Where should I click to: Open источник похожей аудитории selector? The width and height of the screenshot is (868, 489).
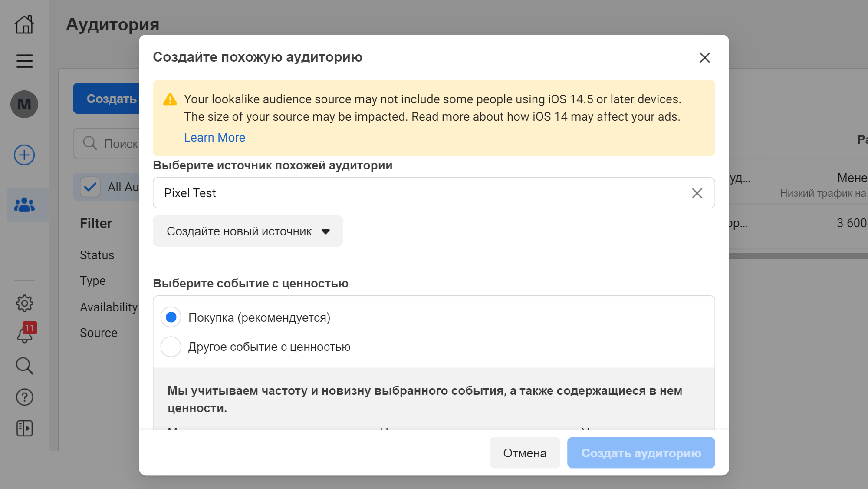click(x=434, y=193)
